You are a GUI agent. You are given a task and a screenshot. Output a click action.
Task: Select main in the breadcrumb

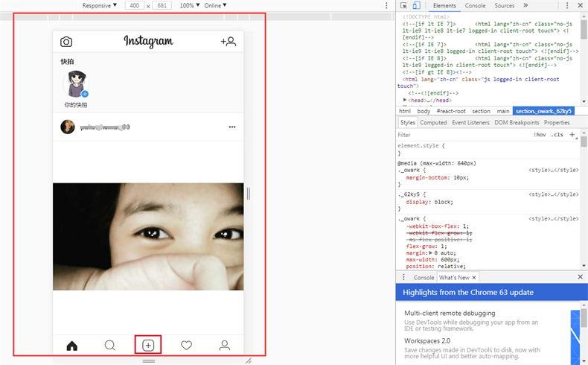503,111
